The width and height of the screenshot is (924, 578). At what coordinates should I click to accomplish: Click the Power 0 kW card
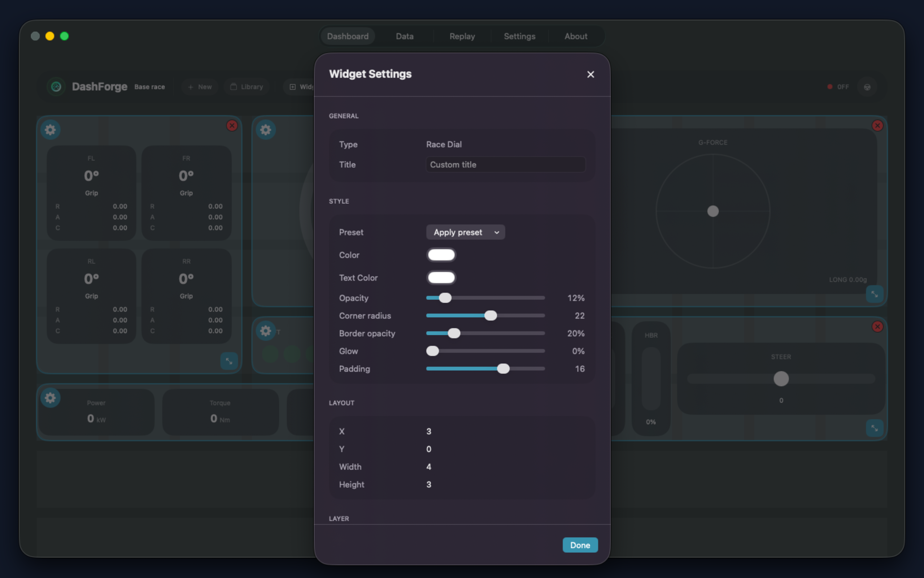point(96,412)
